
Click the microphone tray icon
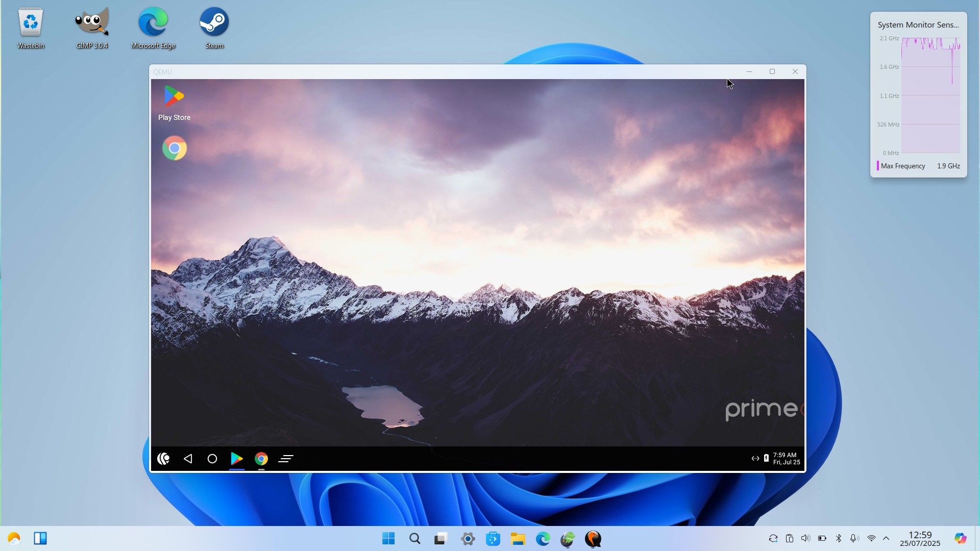854,538
